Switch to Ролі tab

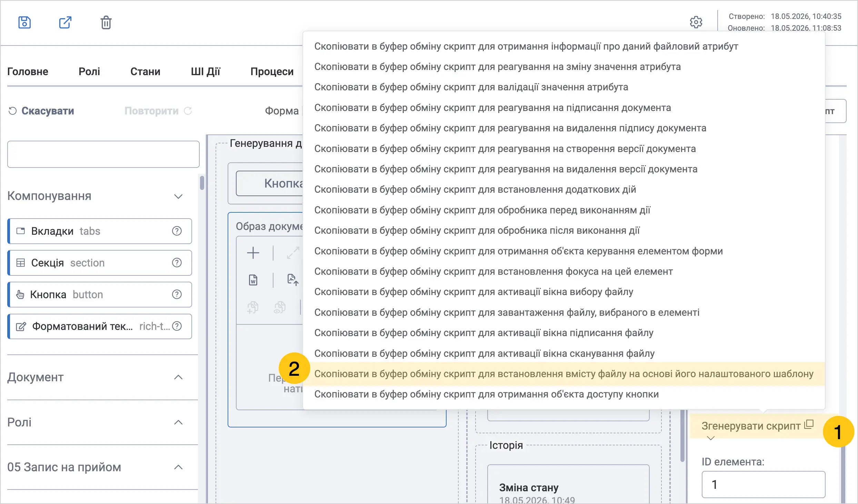89,71
